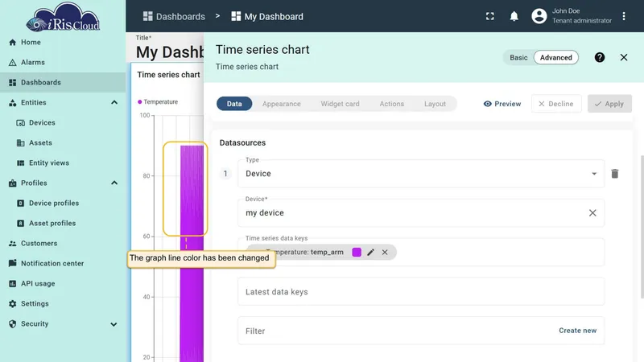Open the top-bar three-dot menu
Viewport: 644px width, 362px height.
[x=623, y=16]
